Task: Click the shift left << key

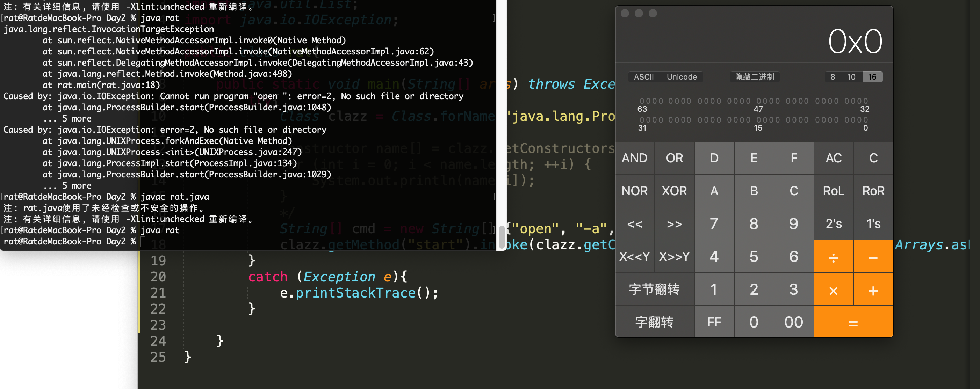Action: (x=635, y=224)
